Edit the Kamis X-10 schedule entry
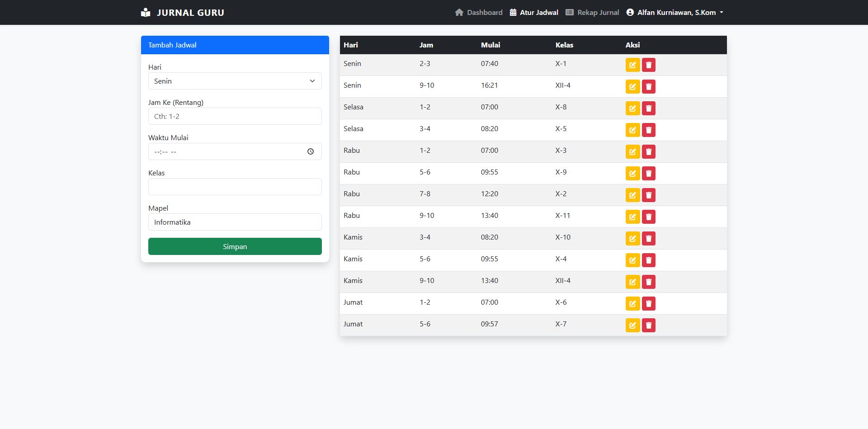The image size is (868, 429). (x=632, y=239)
